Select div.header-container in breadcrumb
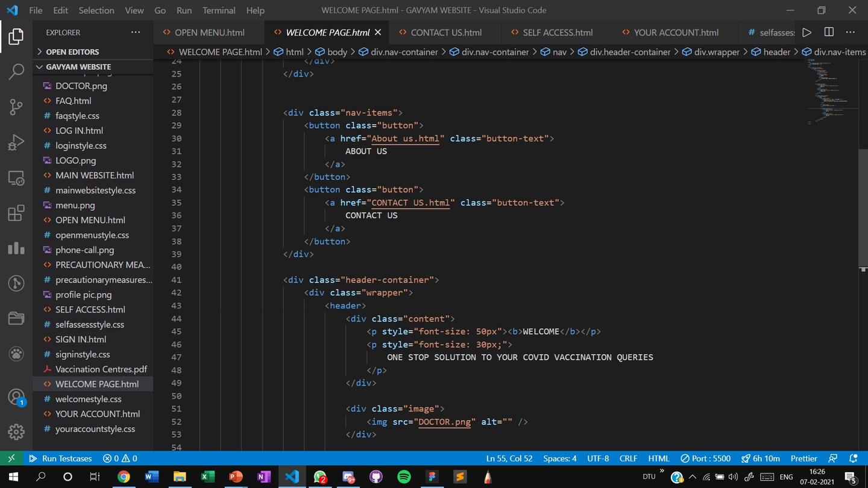This screenshot has width=868, height=488. tap(624, 52)
